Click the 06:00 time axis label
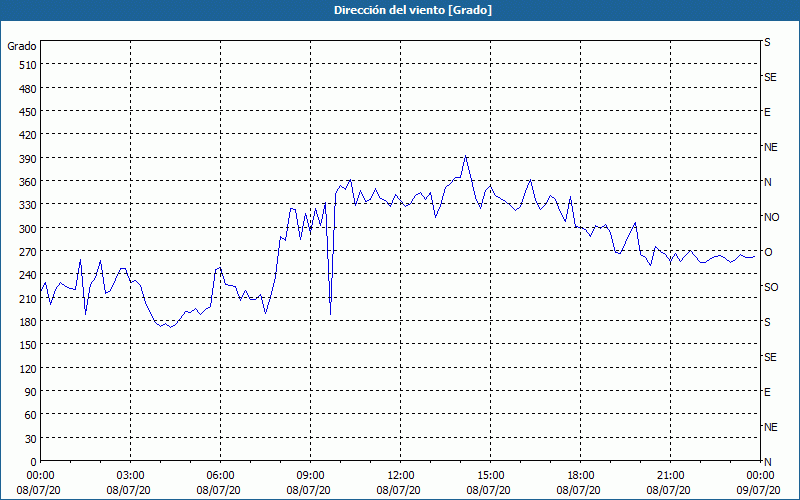The image size is (800, 500). click(x=220, y=476)
